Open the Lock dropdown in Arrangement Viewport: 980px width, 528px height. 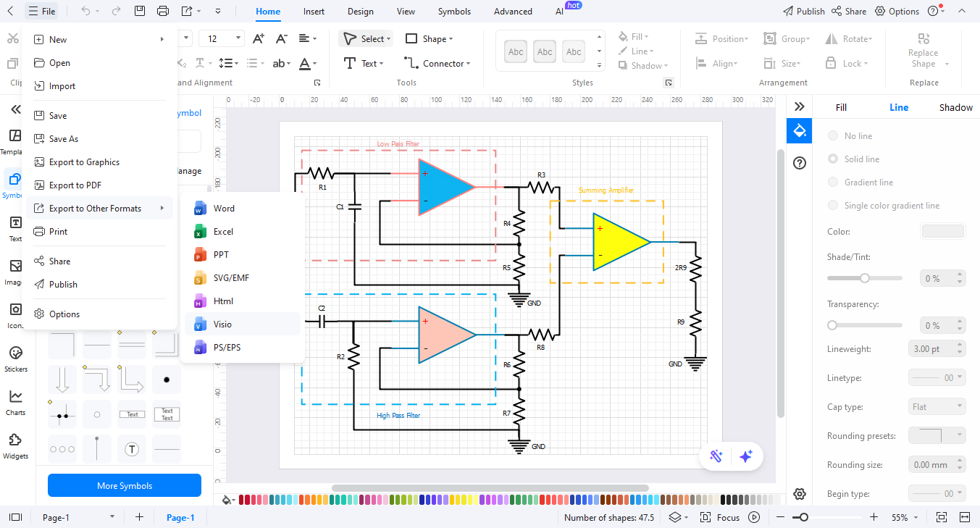click(846, 64)
